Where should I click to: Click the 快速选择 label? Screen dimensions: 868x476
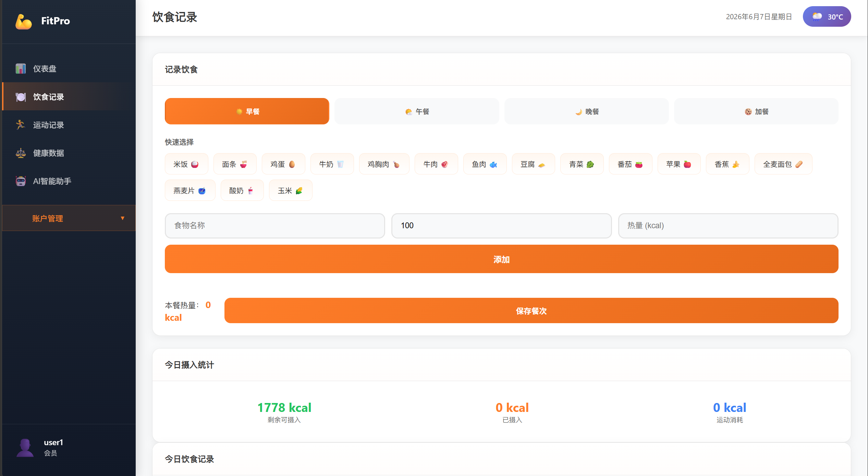[179, 142]
